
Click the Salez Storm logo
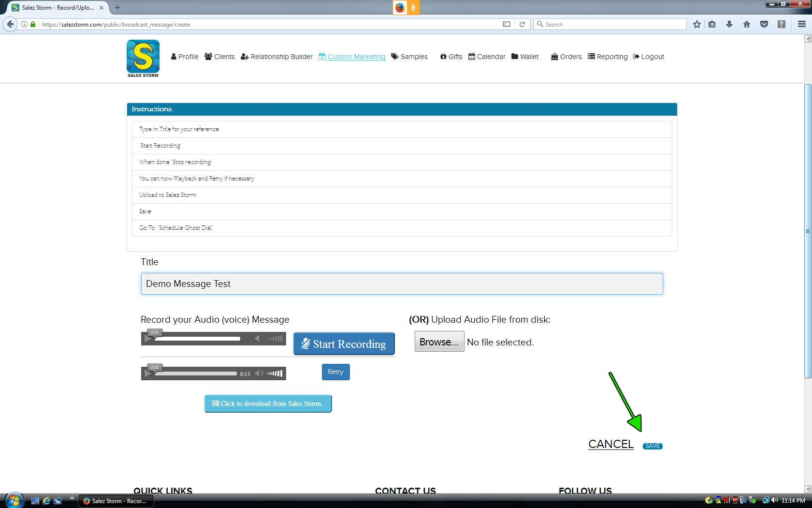coord(143,58)
